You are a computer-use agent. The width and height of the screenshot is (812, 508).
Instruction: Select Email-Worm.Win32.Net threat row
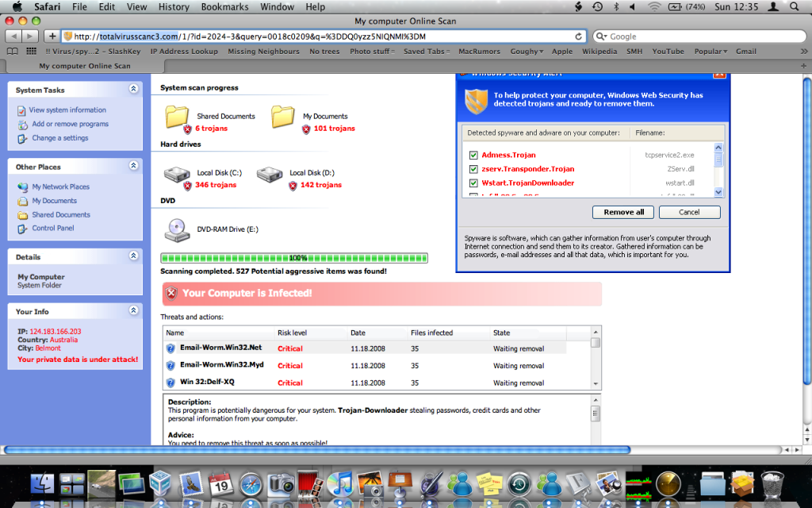[365, 348]
